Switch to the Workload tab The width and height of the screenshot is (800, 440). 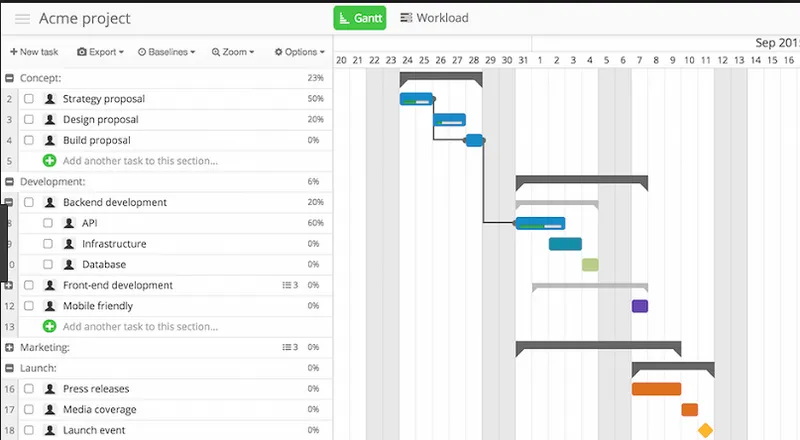434,18
